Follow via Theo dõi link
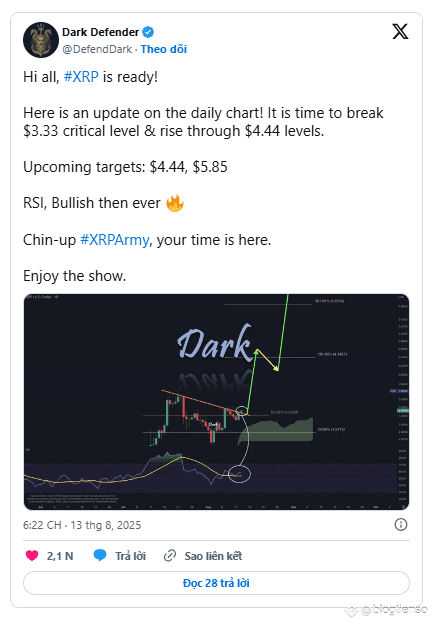The width and height of the screenshot is (435, 627). [164, 49]
